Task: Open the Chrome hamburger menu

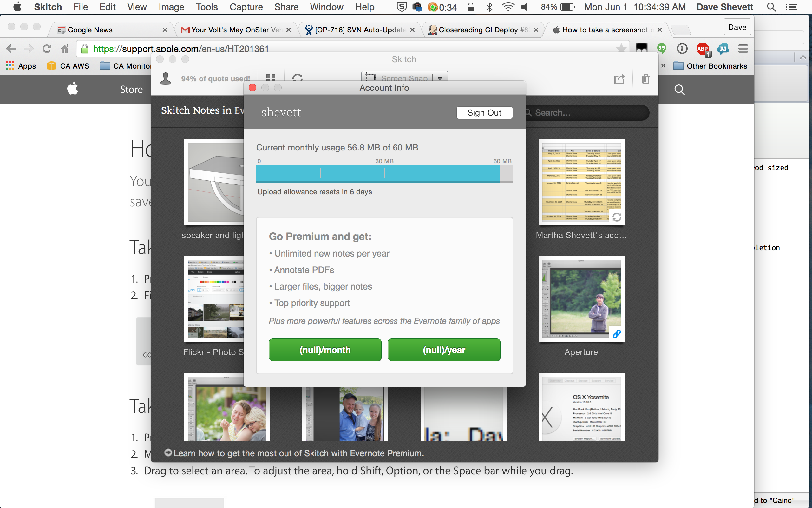Action: coord(743,49)
